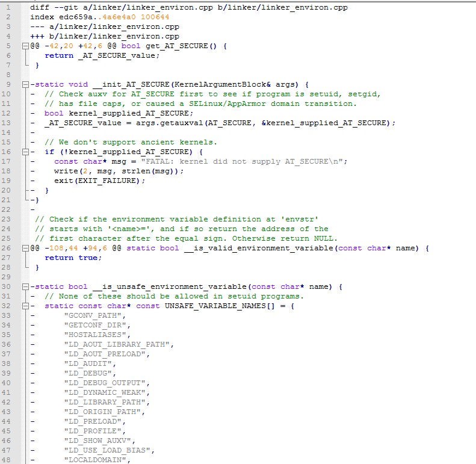Click string "LD_AOUT_LIBRARY_PATH"
The width and height of the screenshot is (476, 464).
(x=117, y=345)
